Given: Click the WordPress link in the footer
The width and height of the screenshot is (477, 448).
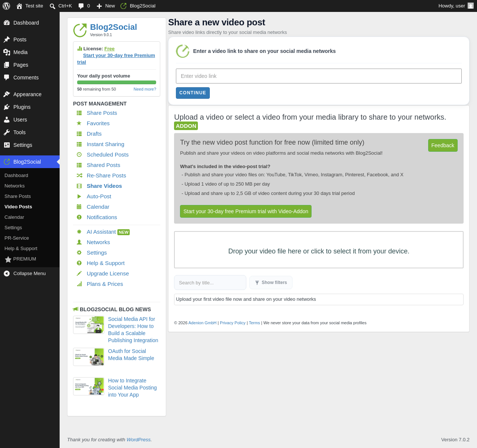Looking at the screenshot, I should coord(139,440).
